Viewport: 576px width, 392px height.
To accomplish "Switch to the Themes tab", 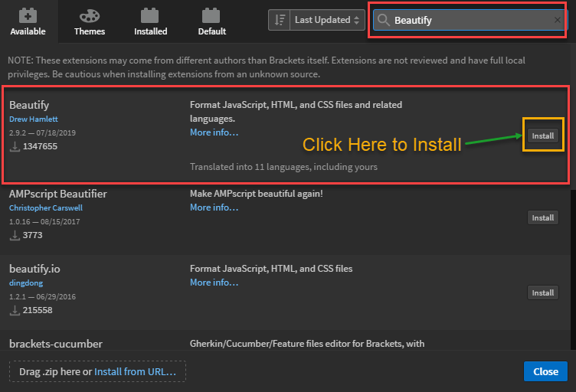I will coord(90,21).
